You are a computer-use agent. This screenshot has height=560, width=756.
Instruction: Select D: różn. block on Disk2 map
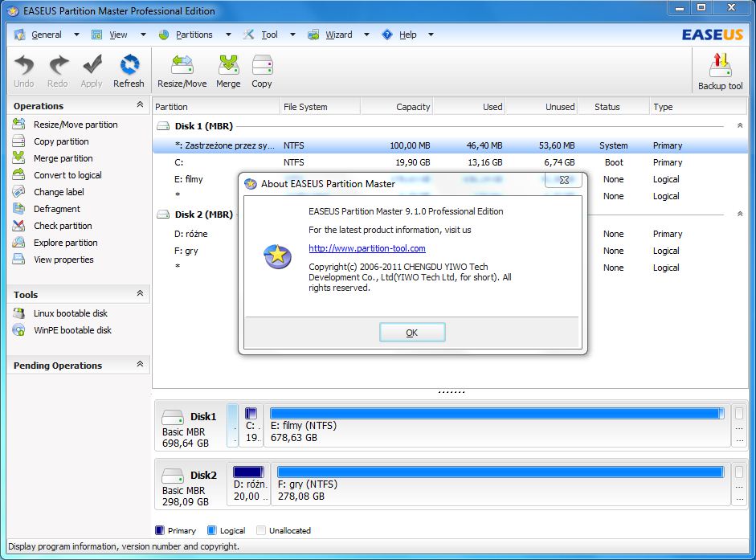pyautogui.click(x=249, y=484)
